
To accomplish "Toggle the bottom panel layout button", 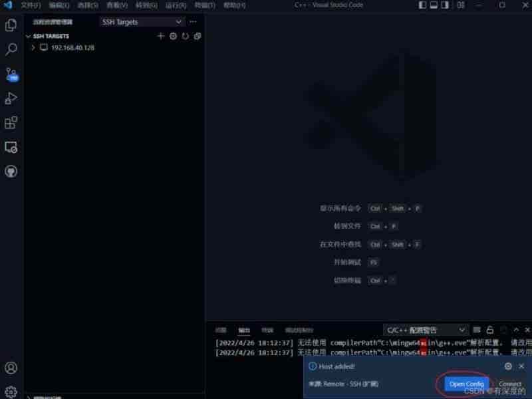I will [434, 5].
